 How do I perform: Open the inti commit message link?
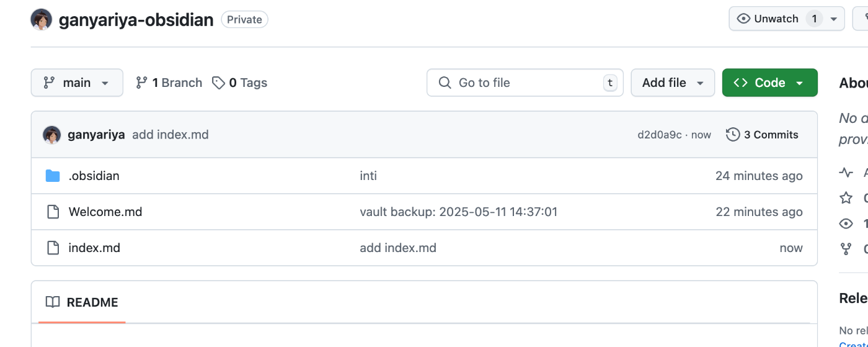click(368, 176)
